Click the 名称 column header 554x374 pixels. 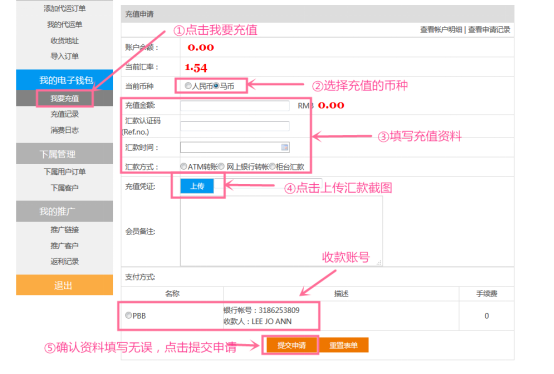tap(172, 293)
